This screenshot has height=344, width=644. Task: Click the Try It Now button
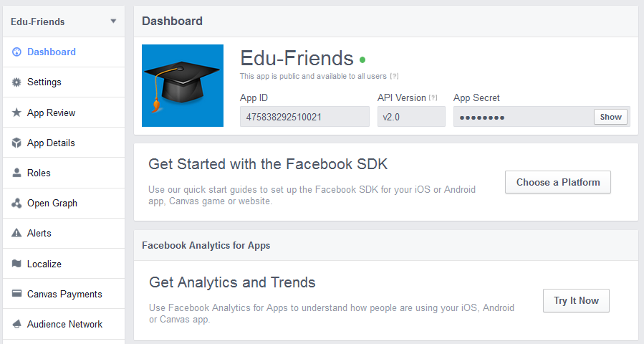(576, 300)
